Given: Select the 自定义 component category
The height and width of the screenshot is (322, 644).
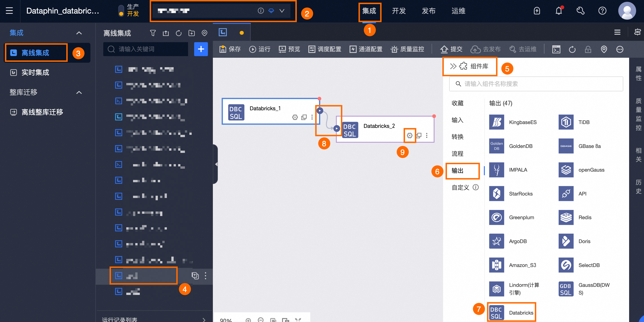Looking at the screenshot, I should tap(460, 188).
